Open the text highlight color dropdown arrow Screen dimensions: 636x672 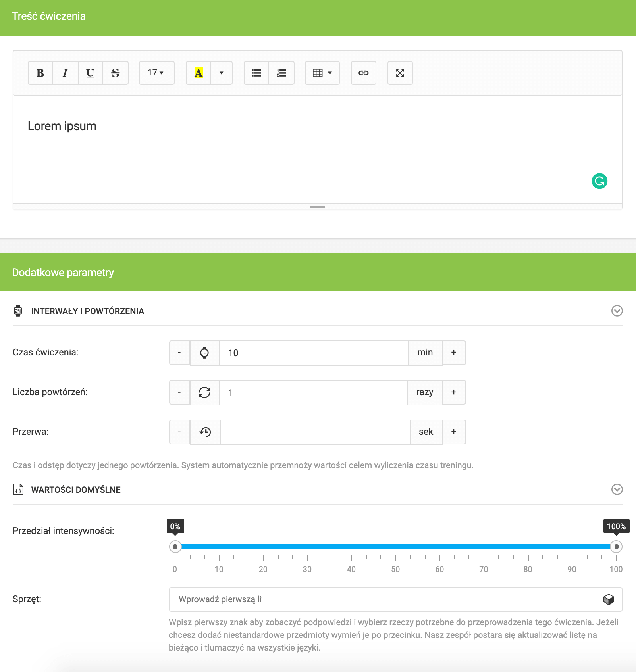pos(222,73)
